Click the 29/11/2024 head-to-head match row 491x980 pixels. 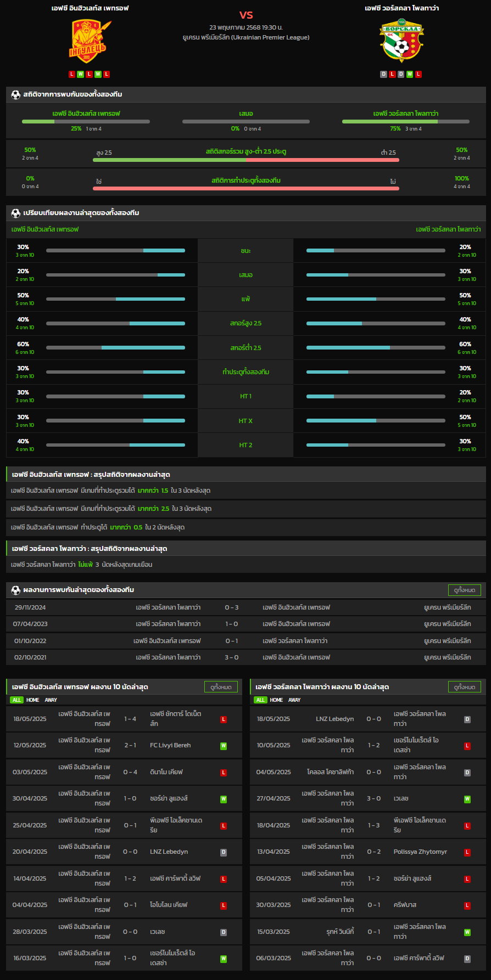point(246,607)
